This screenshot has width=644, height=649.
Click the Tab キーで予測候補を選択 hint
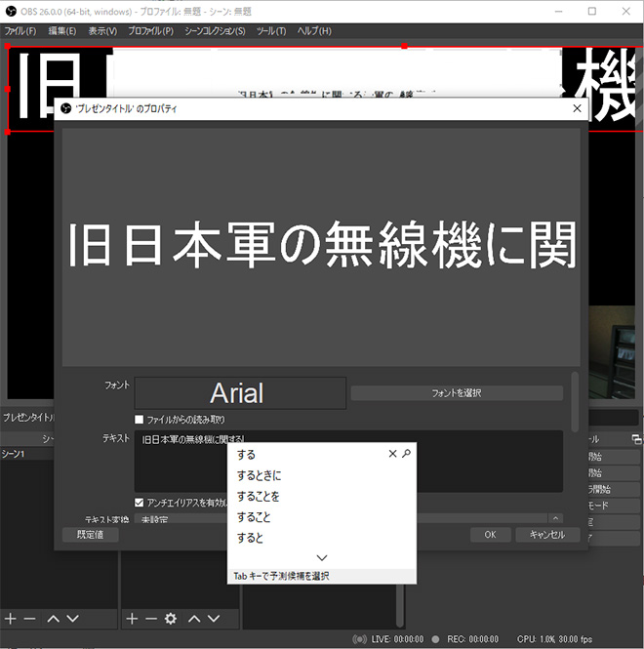point(281,576)
